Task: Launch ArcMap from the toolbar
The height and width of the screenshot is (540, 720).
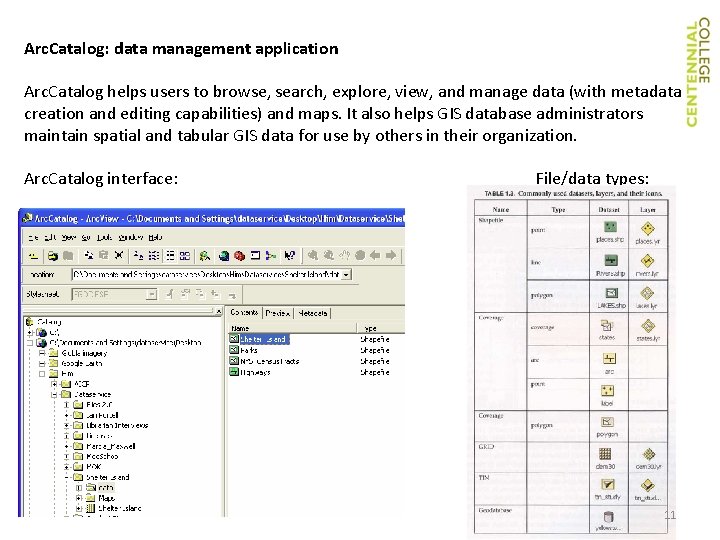Action: tap(205, 256)
